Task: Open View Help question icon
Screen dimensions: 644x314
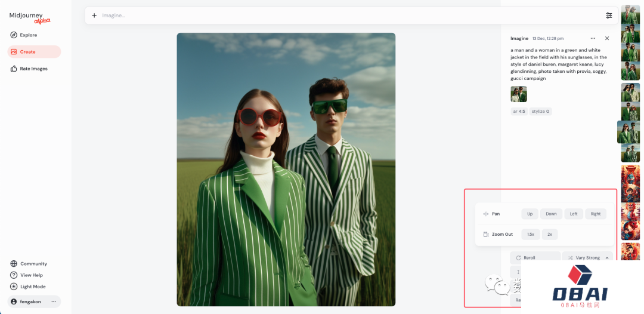Action: (x=14, y=275)
